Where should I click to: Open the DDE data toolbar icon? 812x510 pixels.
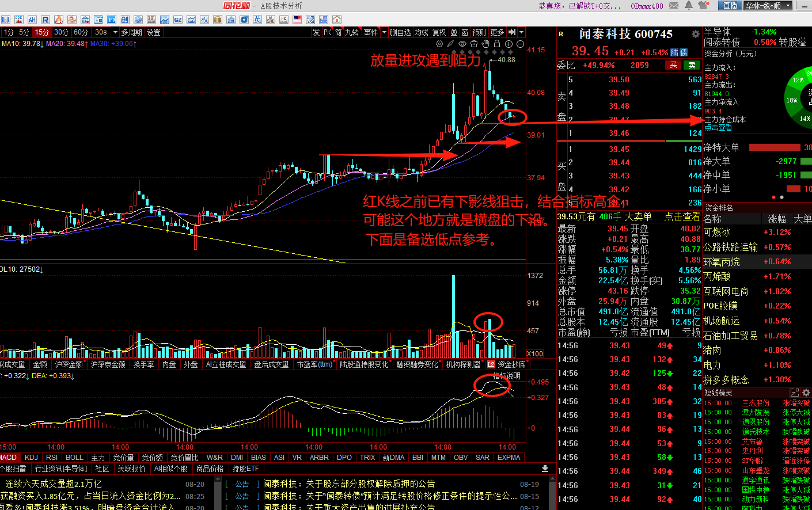coord(18,20)
